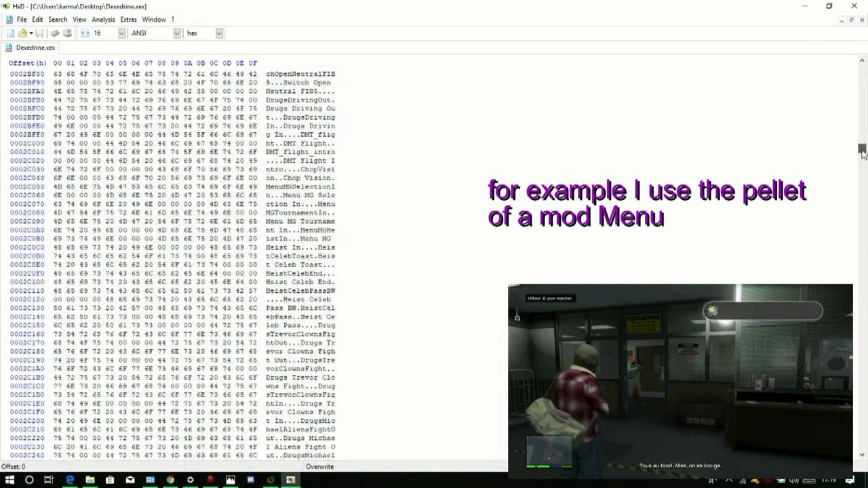
Task: Launch Microsoft Edge from the taskbar
Action: (69, 480)
